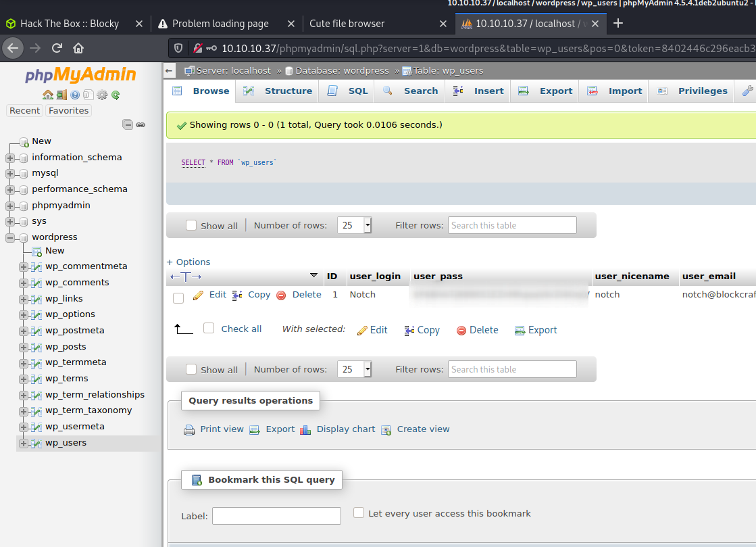The image size is (756, 547).
Task: Enable the Show all rows checkbox
Action: 191,225
